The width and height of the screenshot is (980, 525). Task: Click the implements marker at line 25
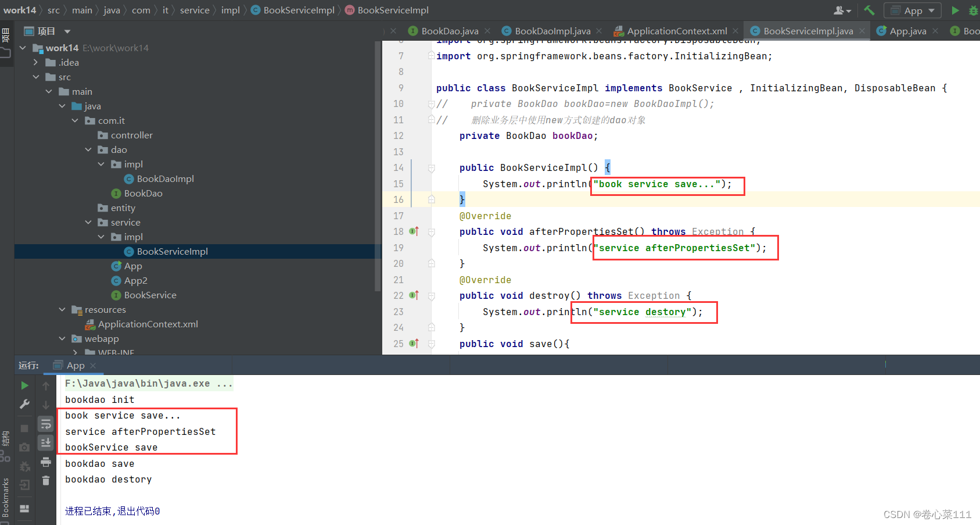tap(414, 344)
